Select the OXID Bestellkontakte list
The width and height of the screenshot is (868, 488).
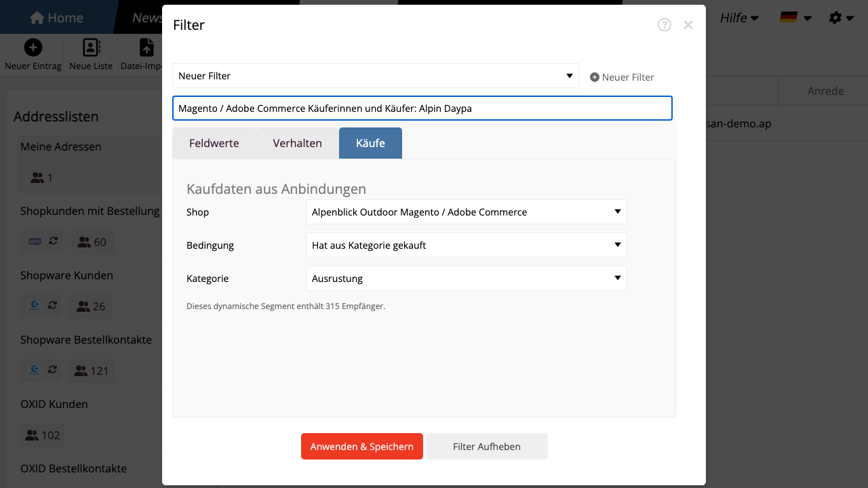pyautogui.click(x=73, y=469)
